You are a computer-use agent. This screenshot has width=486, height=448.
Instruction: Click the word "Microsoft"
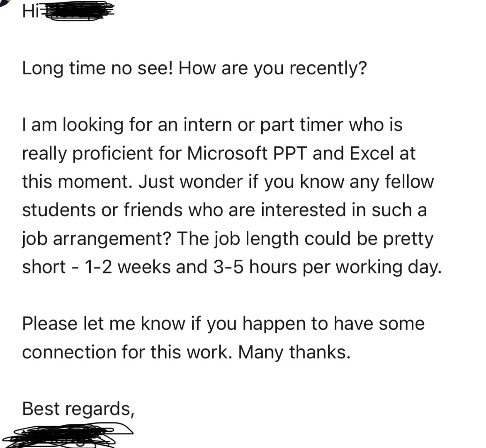click(227, 153)
